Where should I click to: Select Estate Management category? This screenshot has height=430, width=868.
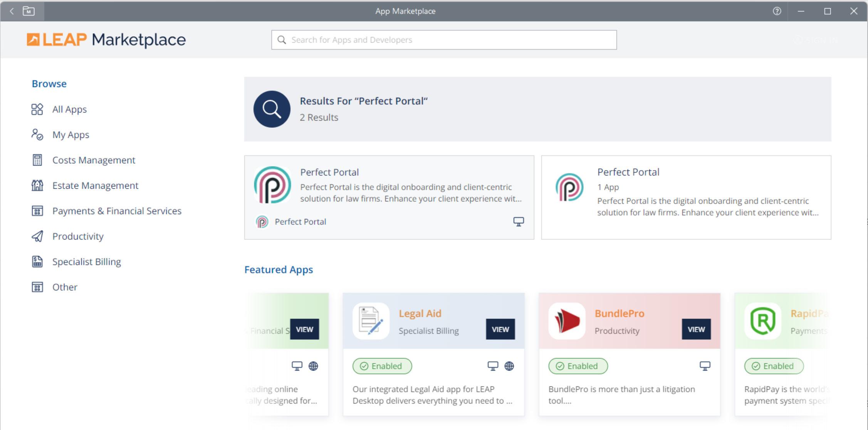pyautogui.click(x=96, y=186)
